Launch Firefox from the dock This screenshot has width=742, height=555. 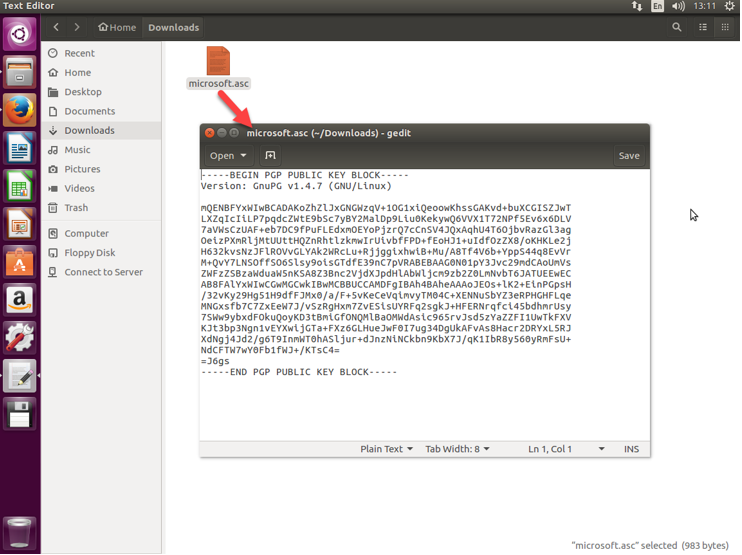[x=20, y=110]
